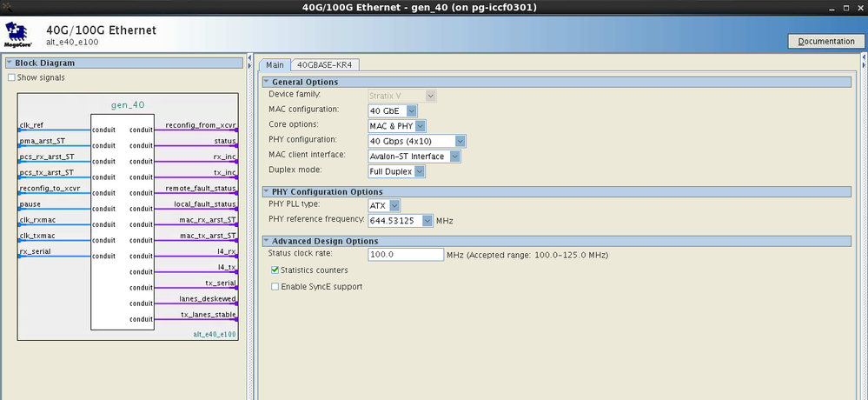Open the Documentation button
The width and height of the screenshot is (868, 400).
826,42
